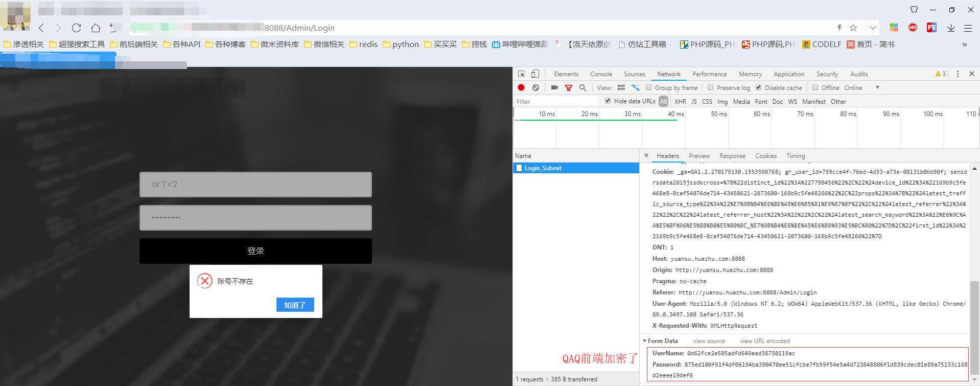Activate the DevTools inspect element picker
The image size is (980, 386).
tap(521, 74)
